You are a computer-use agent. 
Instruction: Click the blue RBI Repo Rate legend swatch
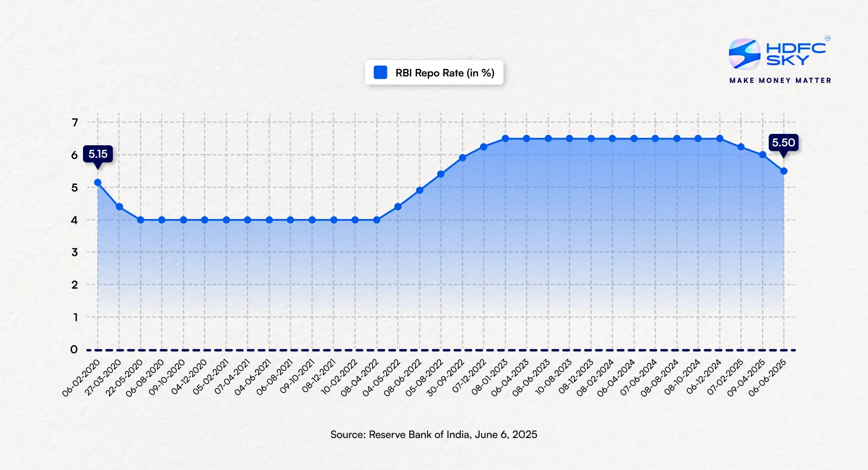[381, 73]
